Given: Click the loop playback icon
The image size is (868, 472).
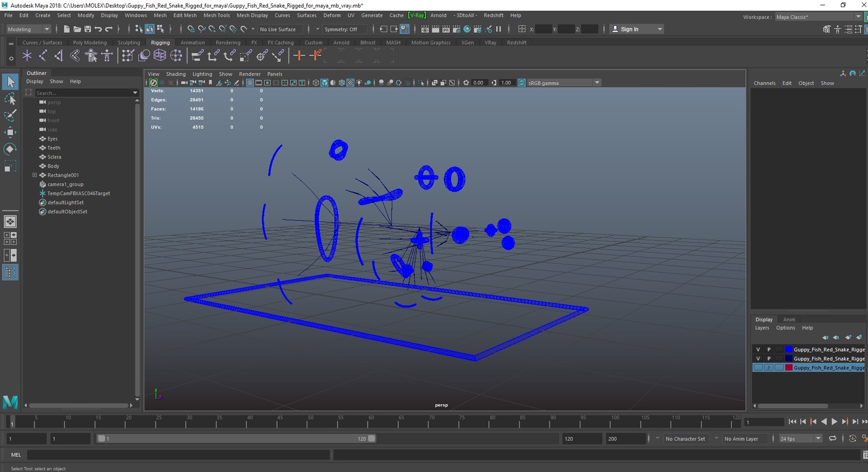Looking at the screenshot, I should click(x=832, y=439).
